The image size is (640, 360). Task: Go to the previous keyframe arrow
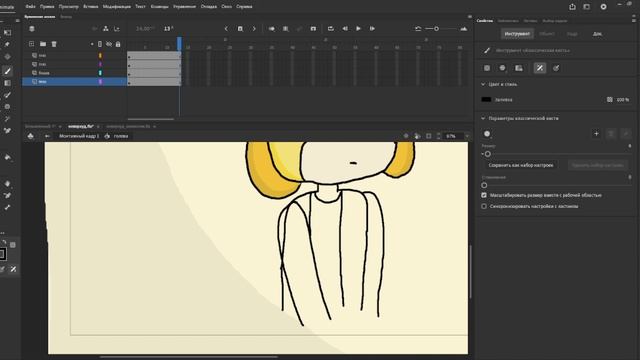pos(226,29)
